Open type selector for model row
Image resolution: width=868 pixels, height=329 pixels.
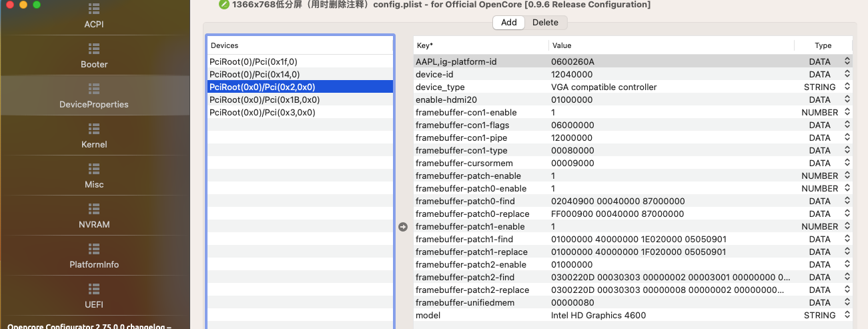[847, 315]
